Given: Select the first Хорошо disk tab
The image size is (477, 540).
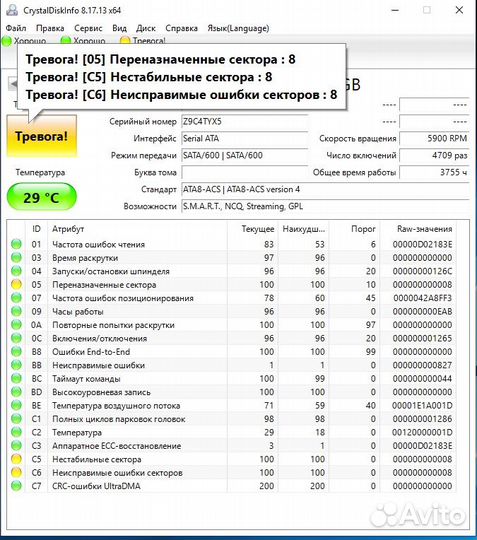Looking at the screenshot, I should point(24,41).
